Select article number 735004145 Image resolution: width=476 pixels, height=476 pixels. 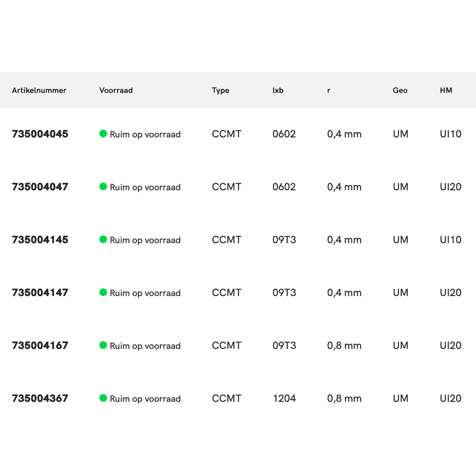(x=40, y=239)
